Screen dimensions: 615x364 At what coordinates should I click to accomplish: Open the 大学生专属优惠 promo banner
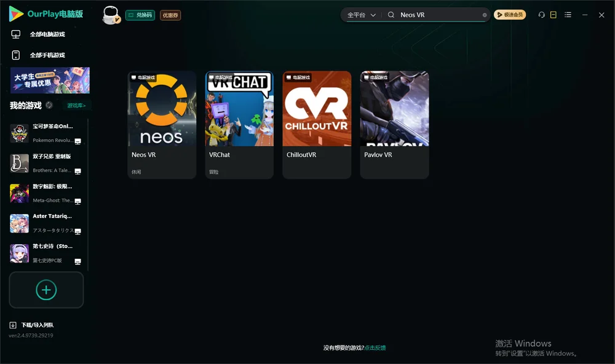(50, 81)
